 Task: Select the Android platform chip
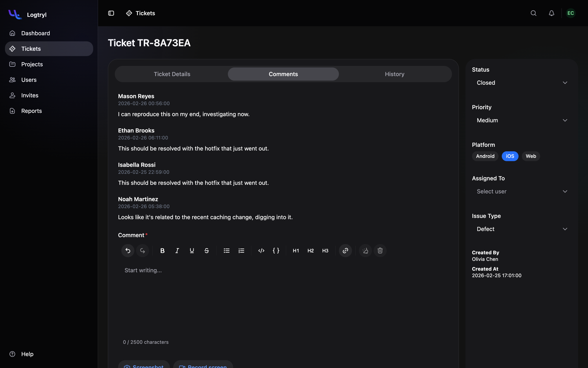tap(485, 156)
